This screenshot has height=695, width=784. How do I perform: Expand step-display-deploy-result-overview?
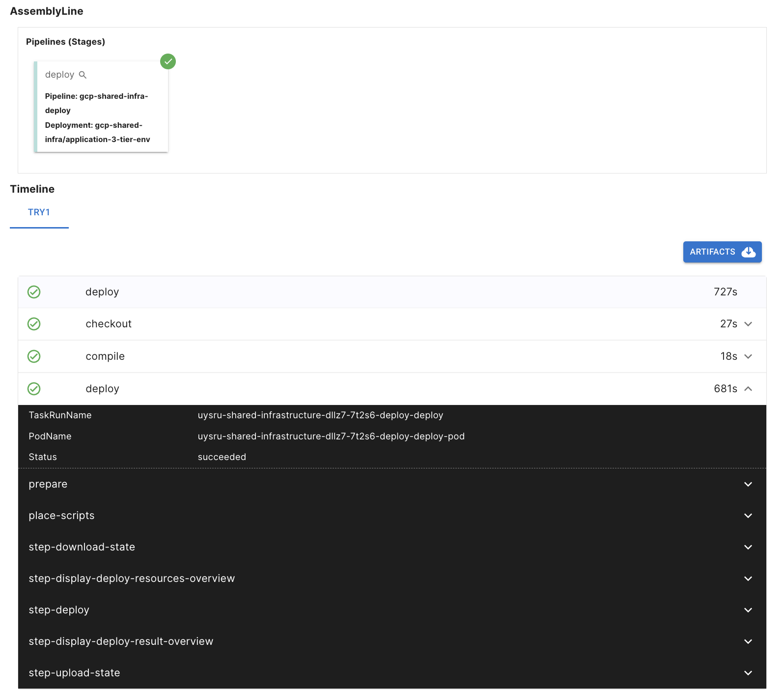tap(748, 641)
